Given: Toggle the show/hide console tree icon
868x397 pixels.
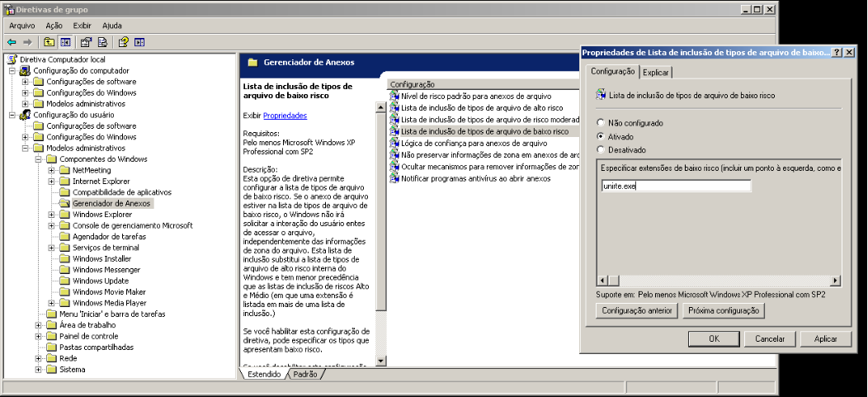Looking at the screenshot, I should [x=65, y=42].
